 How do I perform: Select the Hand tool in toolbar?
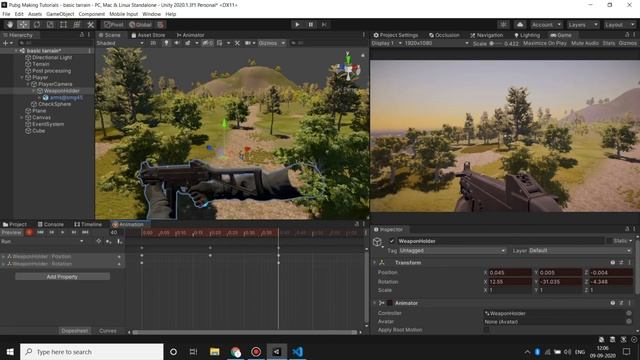(10, 24)
